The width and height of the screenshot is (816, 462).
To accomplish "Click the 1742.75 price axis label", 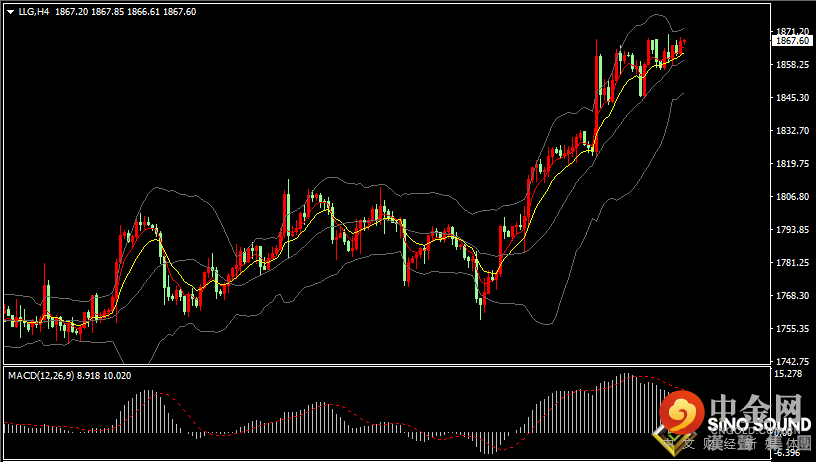I will click(x=792, y=361).
